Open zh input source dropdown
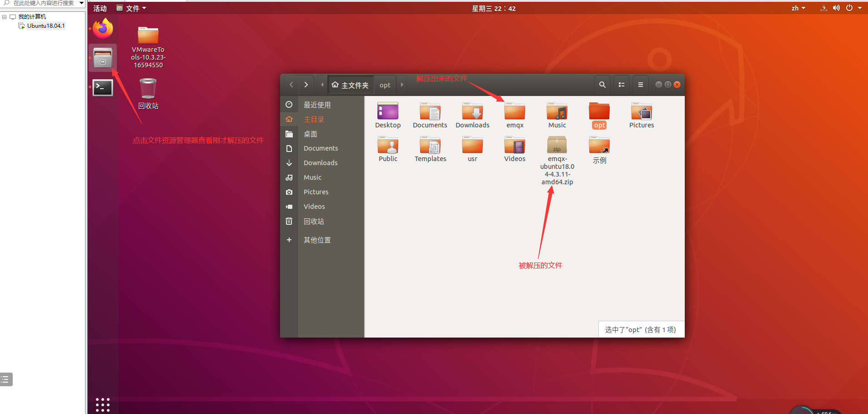Image resolution: width=868 pixels, height=414 pixels. point(798,8)
